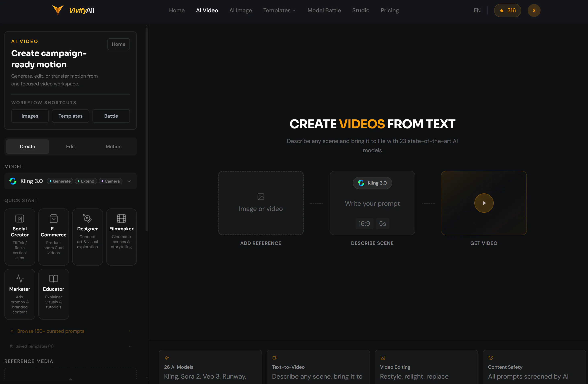Open the user avatar S menu
The image size is (588, 384).
tap(534, 10)
